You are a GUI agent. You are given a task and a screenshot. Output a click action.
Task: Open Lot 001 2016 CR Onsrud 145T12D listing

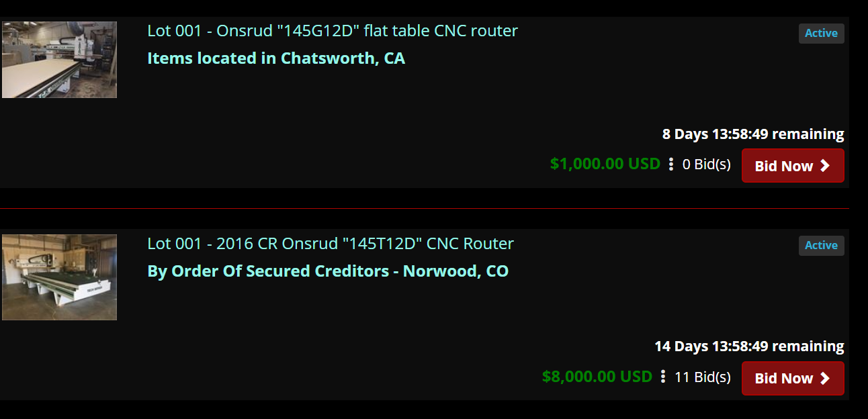[331, 244]
